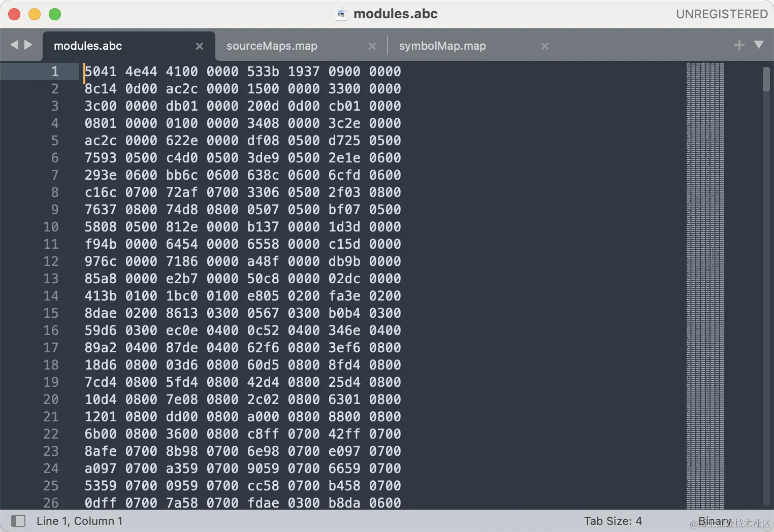Click Line 1, Column 1 status text

coord(79,521)
